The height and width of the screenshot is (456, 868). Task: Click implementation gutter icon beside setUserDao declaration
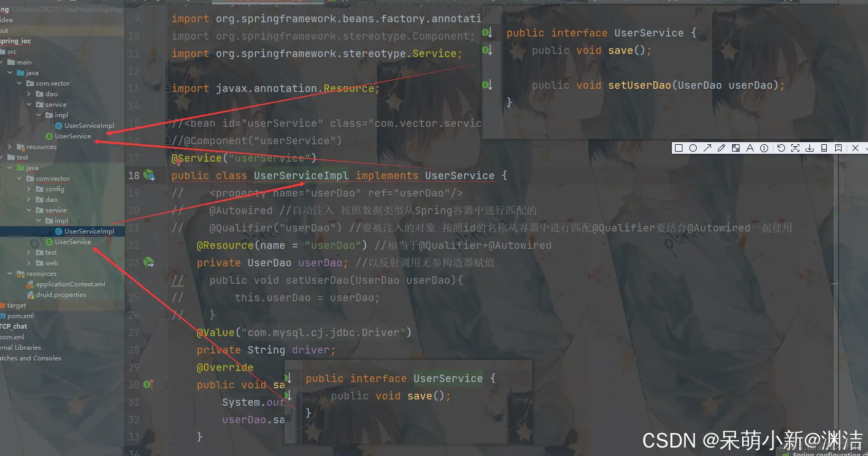(x=487, y=85)
